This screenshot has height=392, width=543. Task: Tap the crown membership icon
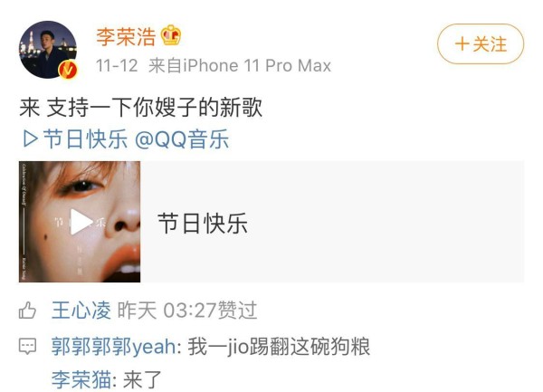(x=171, y=35)
